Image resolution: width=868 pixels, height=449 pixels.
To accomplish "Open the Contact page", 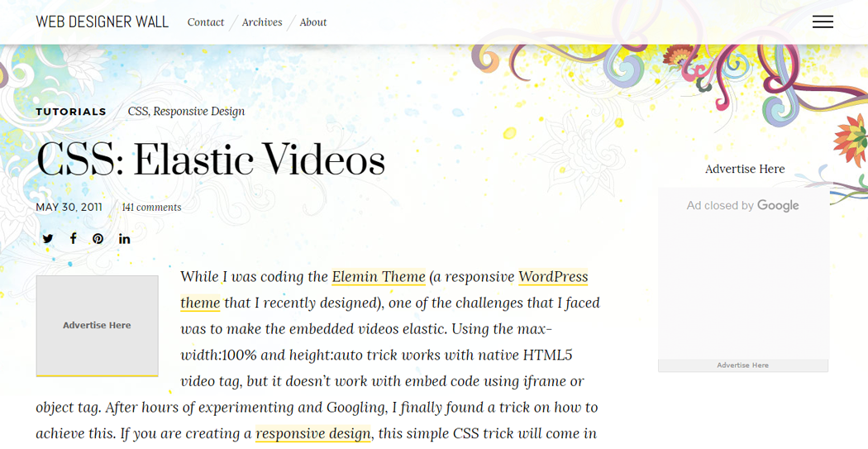I will coord(205,22).
